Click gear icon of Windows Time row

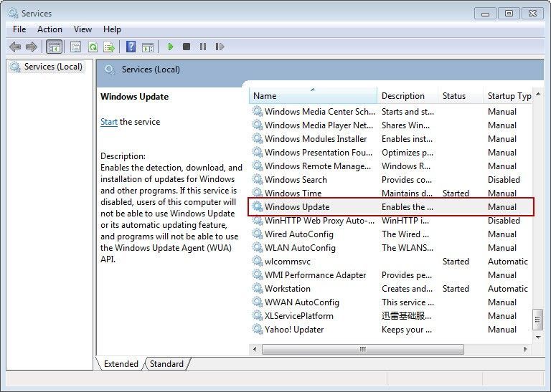point(258,193)
